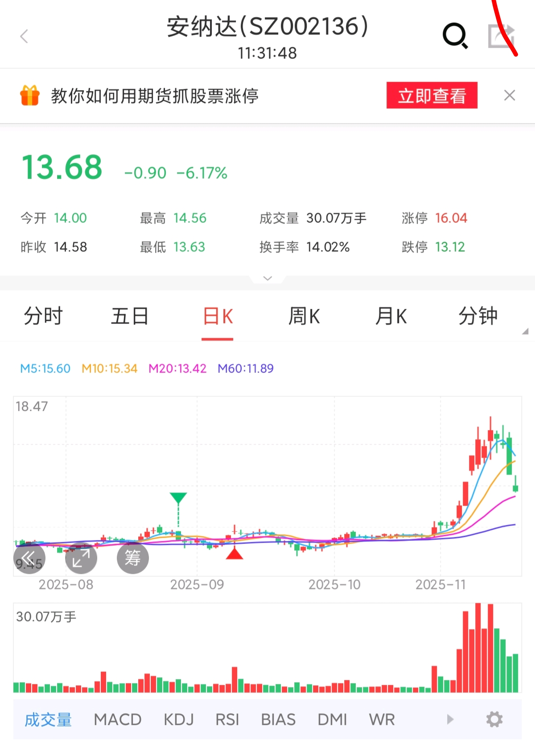Tap the 昨收 14.58 value

[70, 247]
